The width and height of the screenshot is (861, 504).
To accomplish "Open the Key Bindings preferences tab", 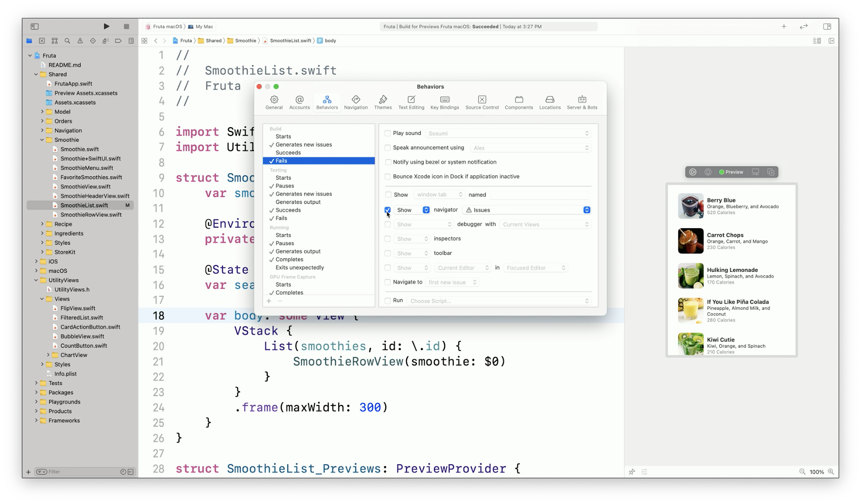I will point(445,102).
